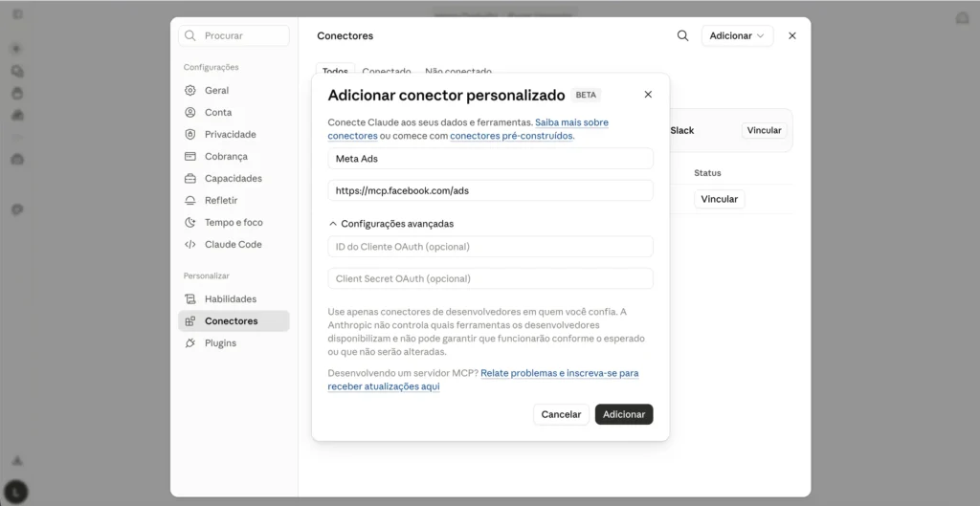Screen dimensions: 980x506
Task: Click the Geral gear icon
Action: pyautogui.click(x=190, y=91)
